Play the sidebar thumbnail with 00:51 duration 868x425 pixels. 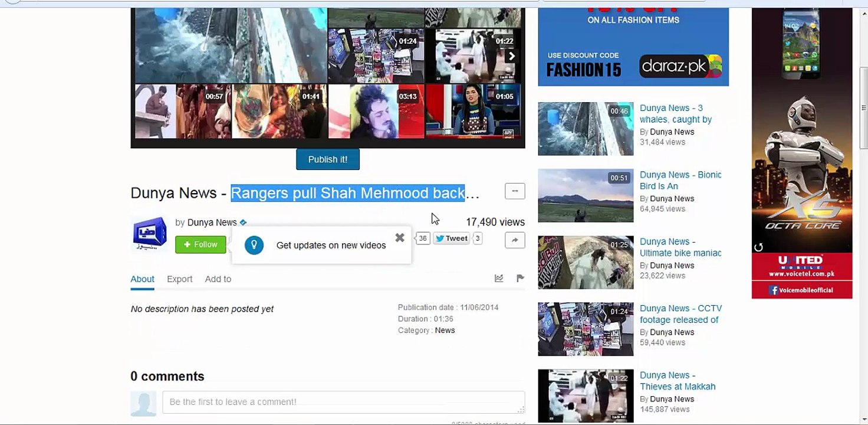[x=586, y=195]
